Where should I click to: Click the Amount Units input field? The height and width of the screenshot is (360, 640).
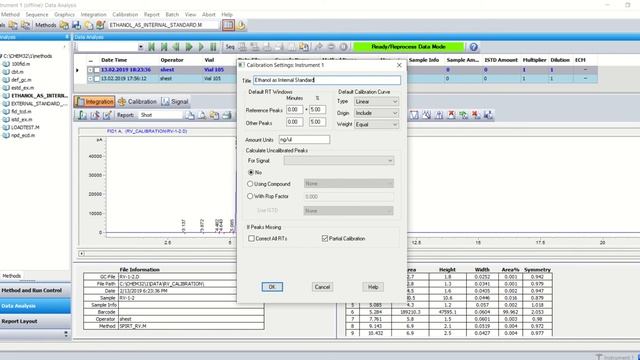[x=304, y=140]
